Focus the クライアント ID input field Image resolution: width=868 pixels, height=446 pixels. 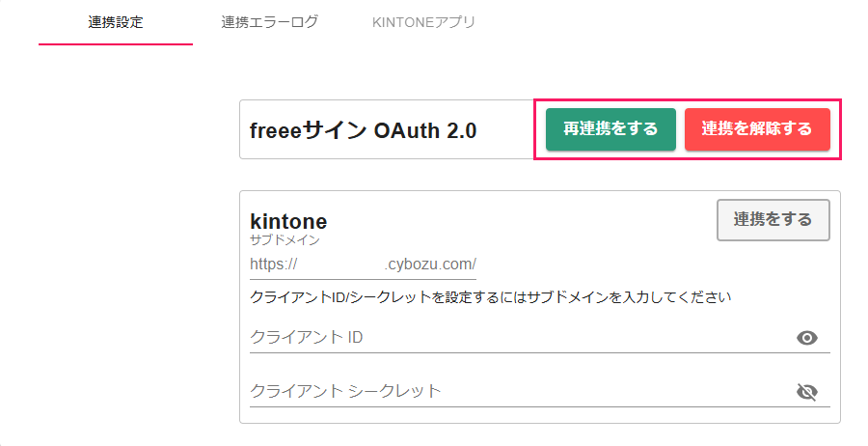click(521, 338)
